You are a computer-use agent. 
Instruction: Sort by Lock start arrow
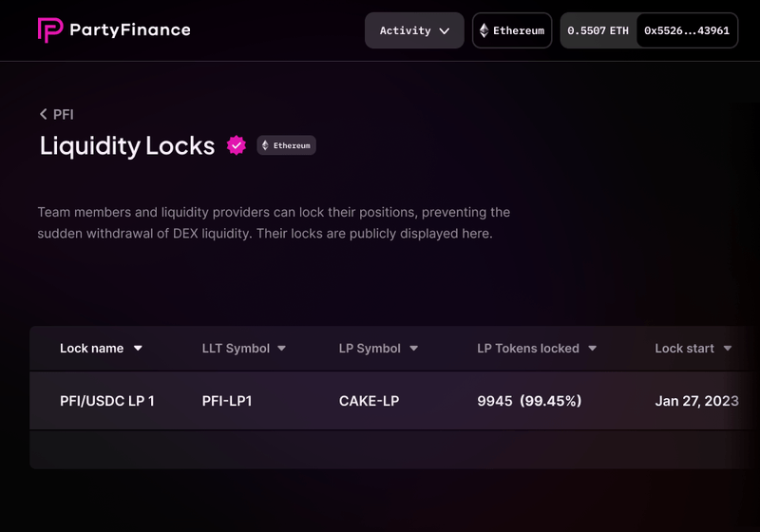(728, 349)
